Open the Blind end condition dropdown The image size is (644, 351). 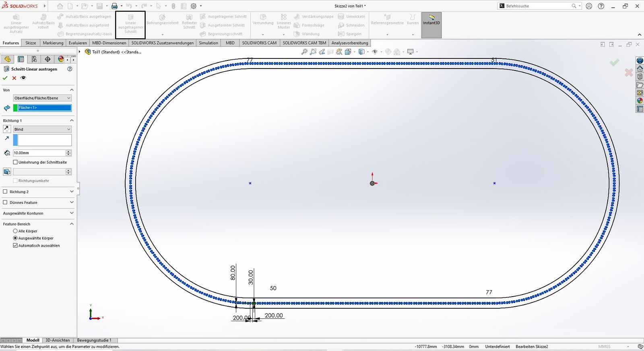[x=42, y=129]
